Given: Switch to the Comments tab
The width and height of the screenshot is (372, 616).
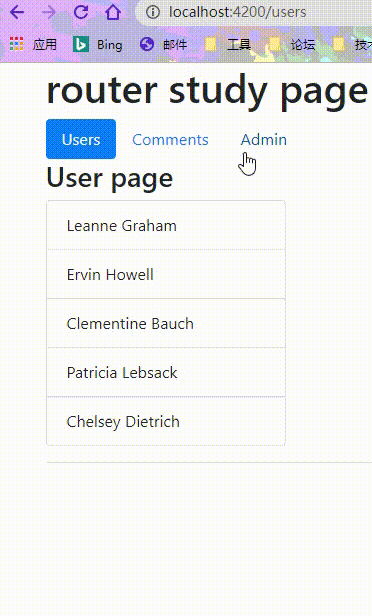Looking at the screenshot, I should coord(170,139).
